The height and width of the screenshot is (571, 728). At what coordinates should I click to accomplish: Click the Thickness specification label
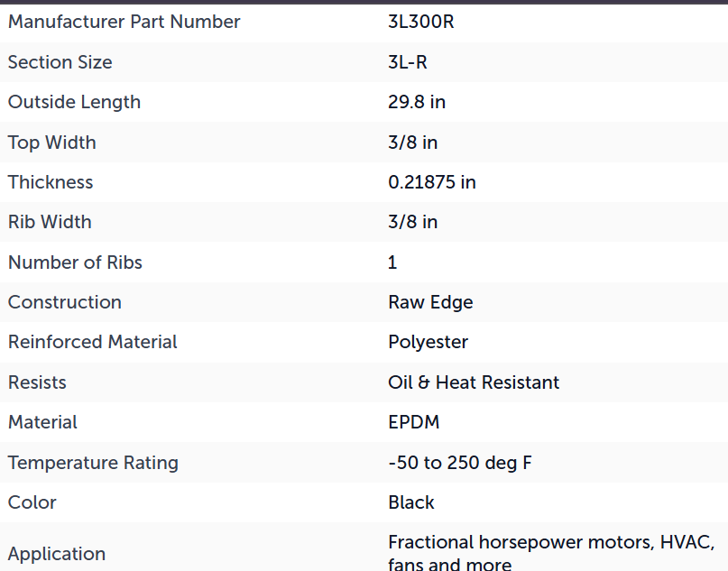(51, 182)
